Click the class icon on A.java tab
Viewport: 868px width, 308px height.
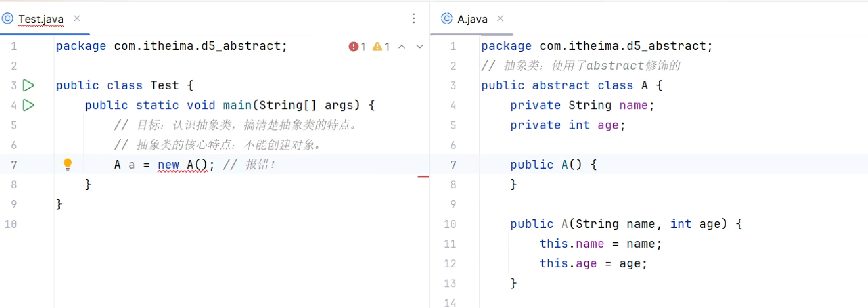coord(447,19)
